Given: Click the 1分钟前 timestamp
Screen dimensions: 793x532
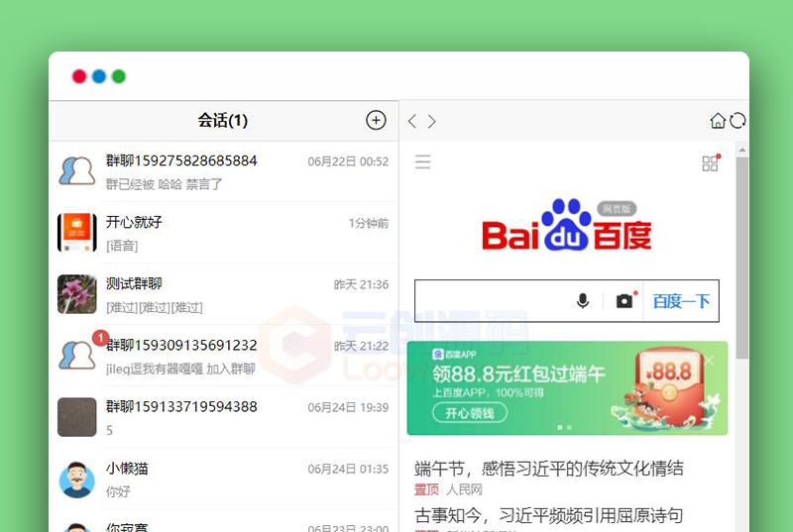Looking at the screenshot, I should point(368,223).
